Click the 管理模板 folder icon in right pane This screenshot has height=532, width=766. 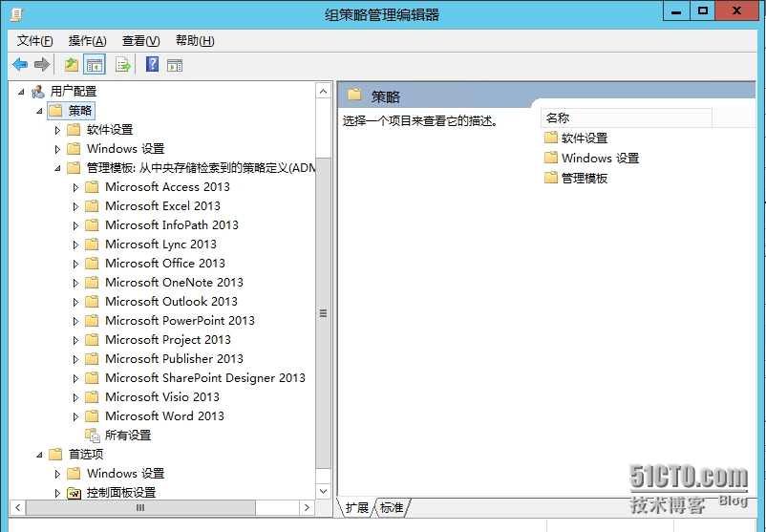point(551,178)
